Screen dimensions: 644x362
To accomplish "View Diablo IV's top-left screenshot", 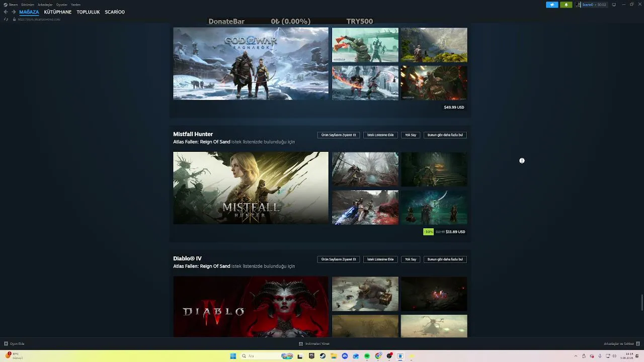I will coord(365,294).
